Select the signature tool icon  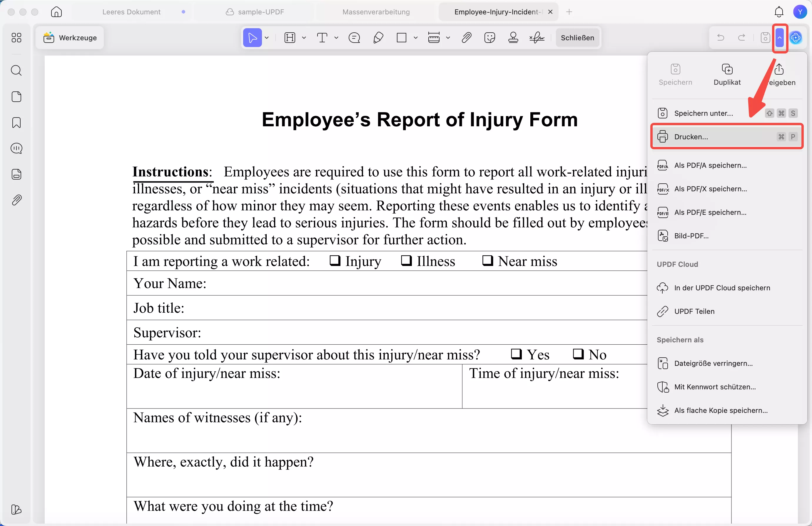pyautogui.click(x=537, y=38)
